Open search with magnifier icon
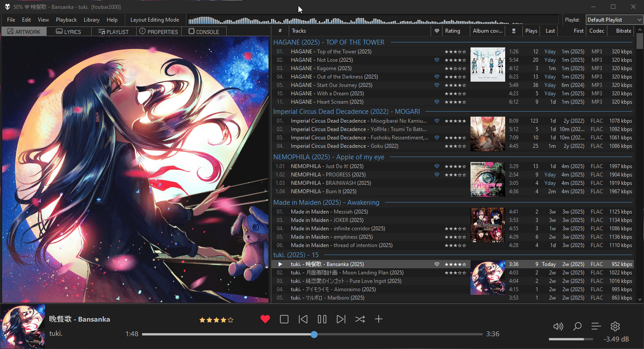The height and width of the screenshot is (349, 644). point(577,326)
